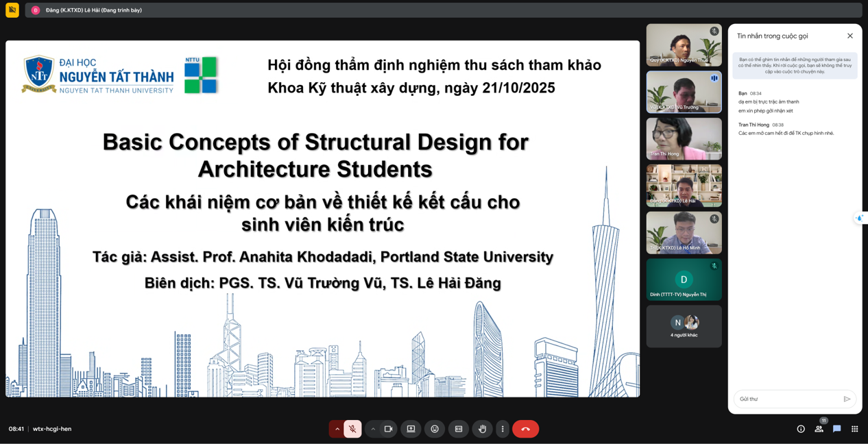Toggle closed captions on
Viewport: 868px width, 444px height.
click(459, 429)
